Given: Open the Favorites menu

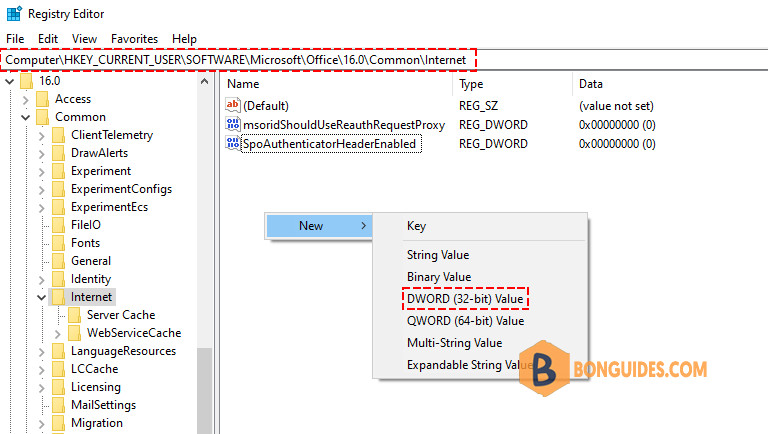Looking at the screenshot, I should [135, 39].
